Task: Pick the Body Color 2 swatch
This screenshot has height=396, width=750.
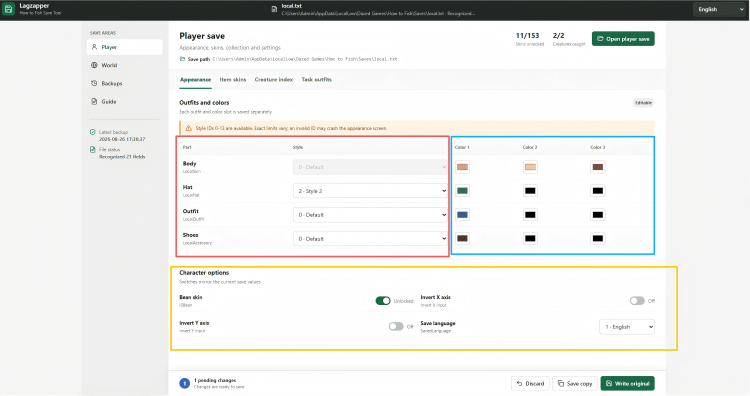Action: 530,167
